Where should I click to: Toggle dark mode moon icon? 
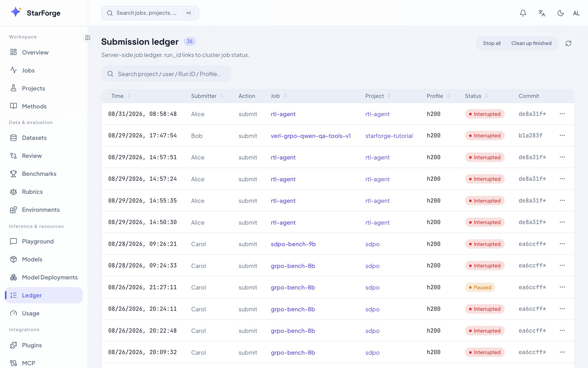click(x=561, y=13)
